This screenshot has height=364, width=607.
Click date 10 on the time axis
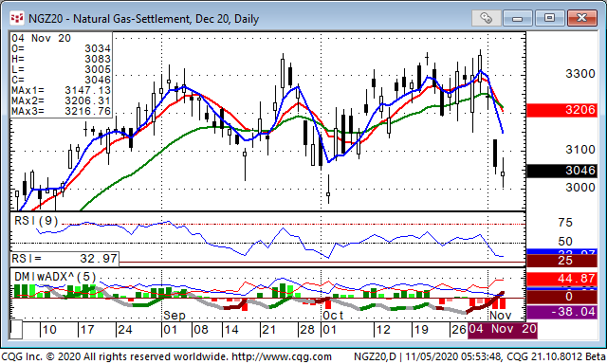[49, 330]
